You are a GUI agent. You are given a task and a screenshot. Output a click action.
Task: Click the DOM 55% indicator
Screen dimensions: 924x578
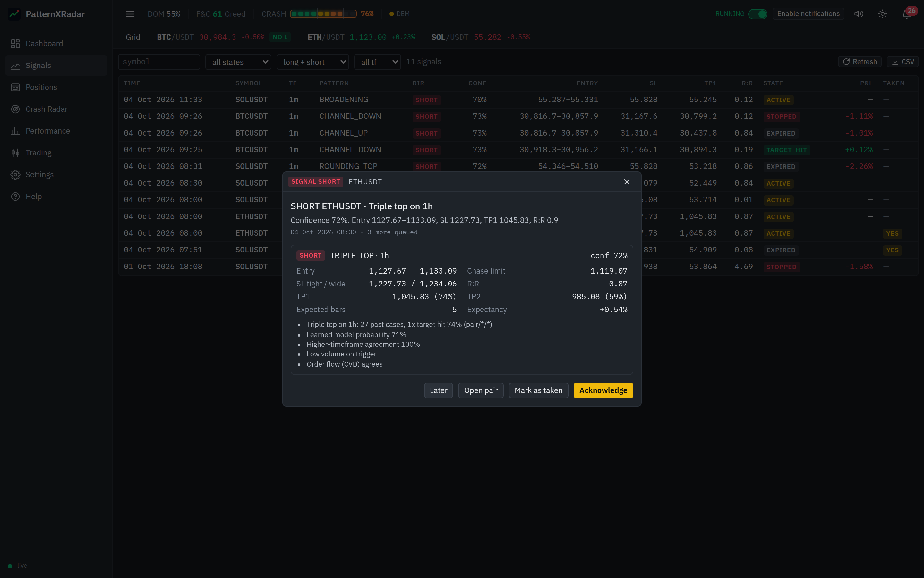click(164, 14)
